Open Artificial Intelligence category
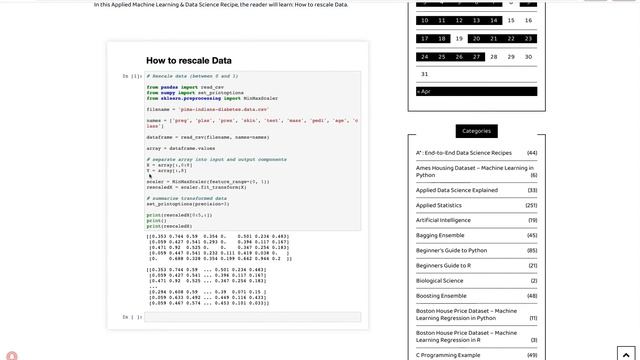Screen dimensions: 640x360 pyautogui.click(x=443, y=220)
